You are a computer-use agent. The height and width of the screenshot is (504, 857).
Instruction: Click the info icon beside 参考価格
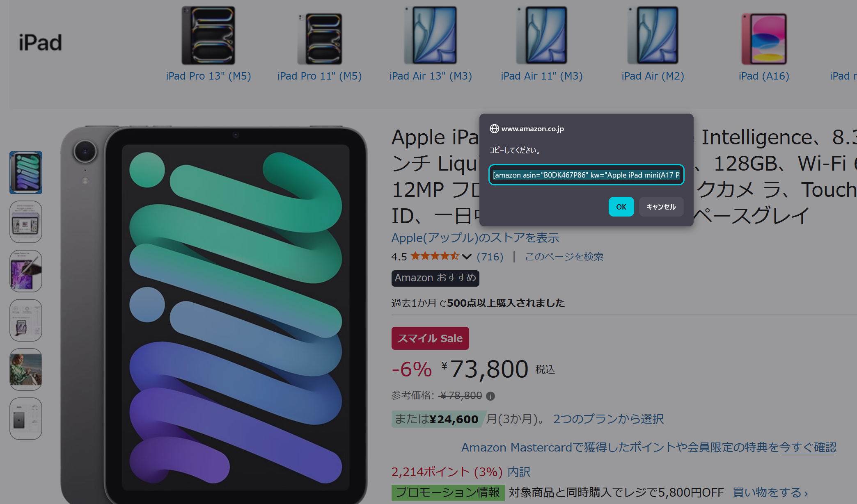(x=490, y=396)
